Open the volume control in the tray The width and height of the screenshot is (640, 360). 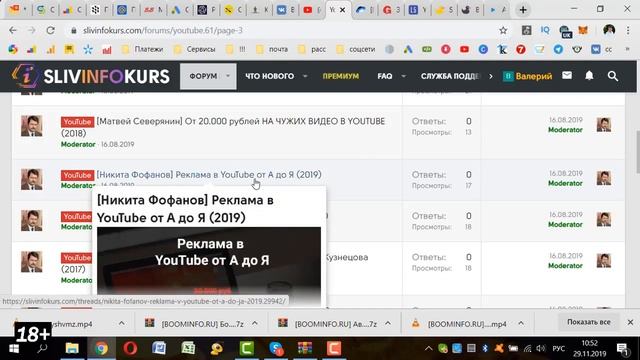(x=541, y=349)
